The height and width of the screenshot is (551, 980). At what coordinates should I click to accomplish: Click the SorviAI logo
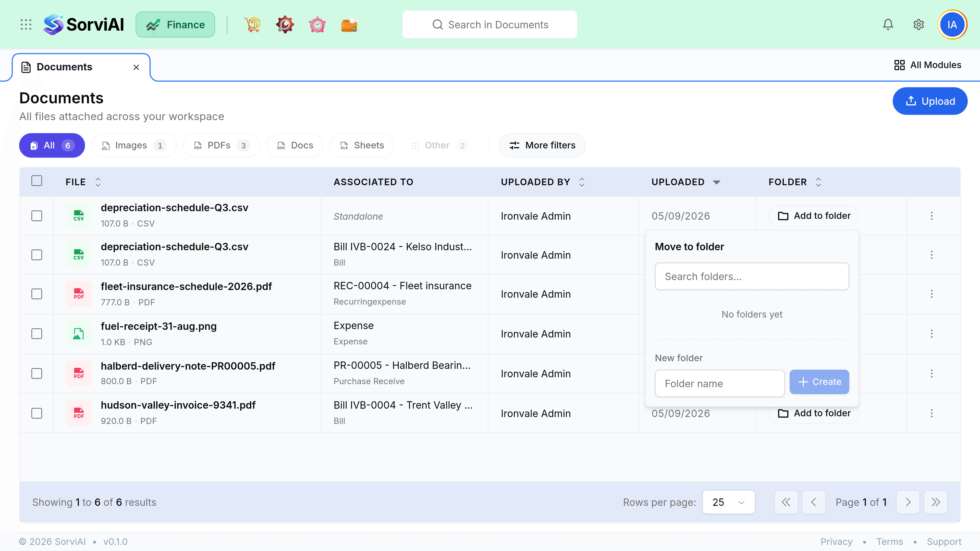coord(83,25)
